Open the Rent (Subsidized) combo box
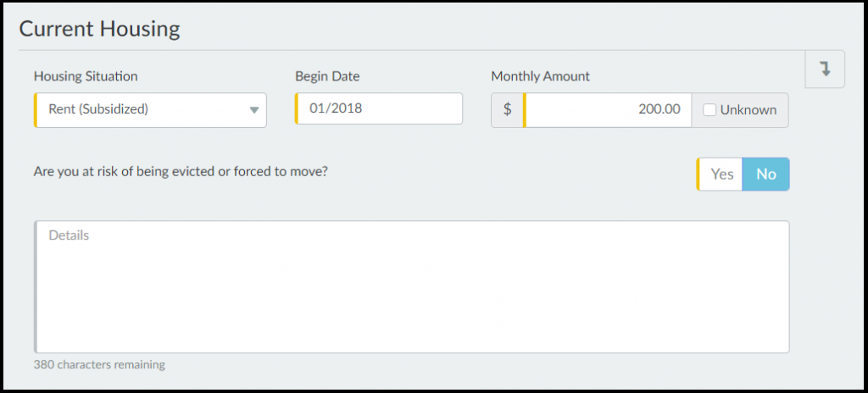This screenshot has width=868, height=393. [x=144, y=110]
